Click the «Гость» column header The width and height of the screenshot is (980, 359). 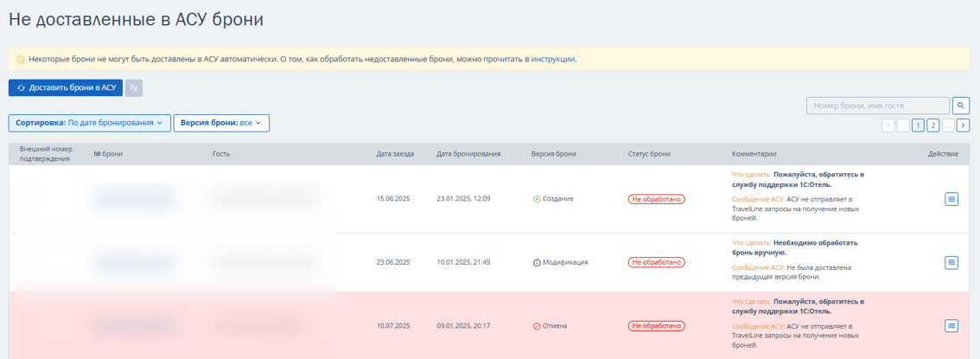(x=222, y=154)
